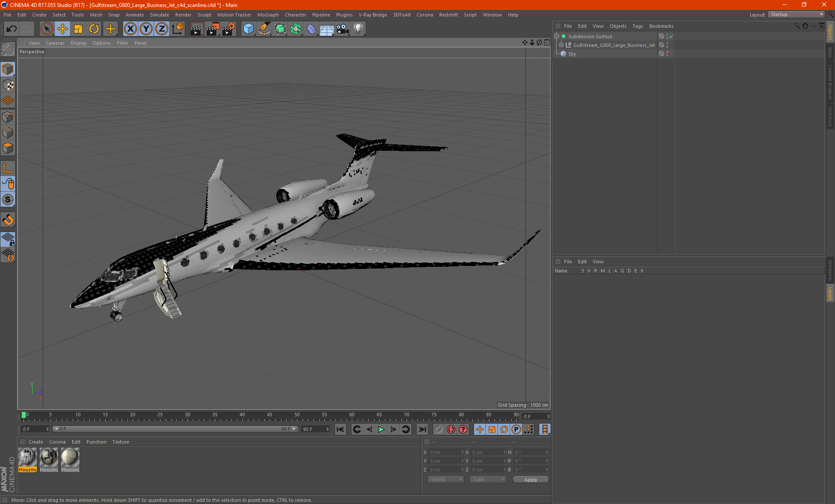
Task: Go to start of animation
Action: coord(341,429)
